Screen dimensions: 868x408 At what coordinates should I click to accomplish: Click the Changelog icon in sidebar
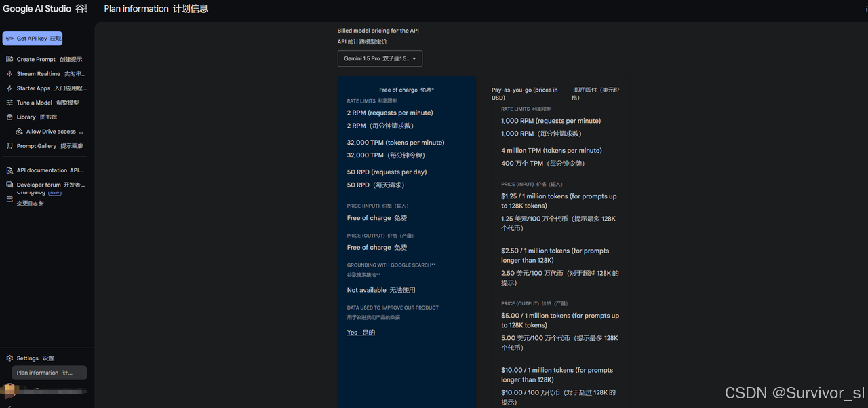pyautogui.click(x=9, y=199)
